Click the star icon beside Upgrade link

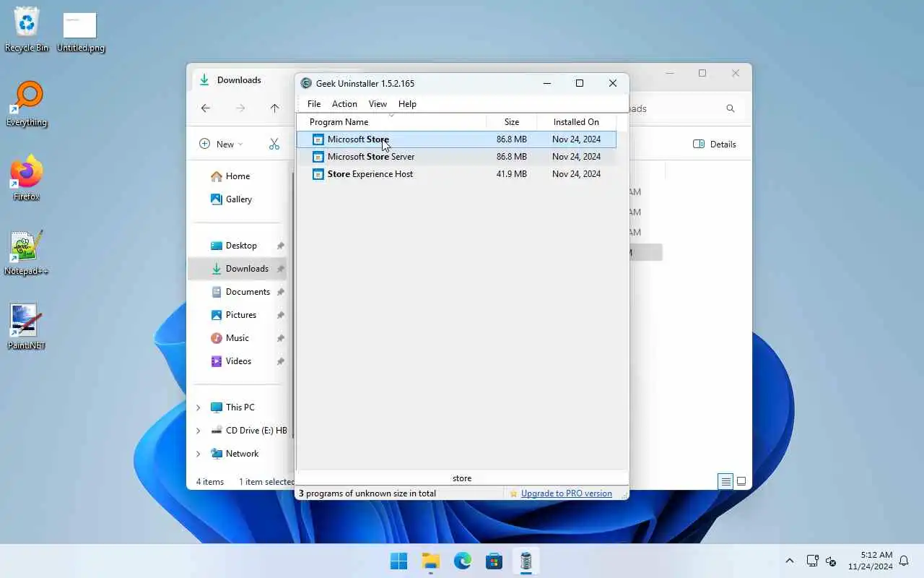click(513, 493)
